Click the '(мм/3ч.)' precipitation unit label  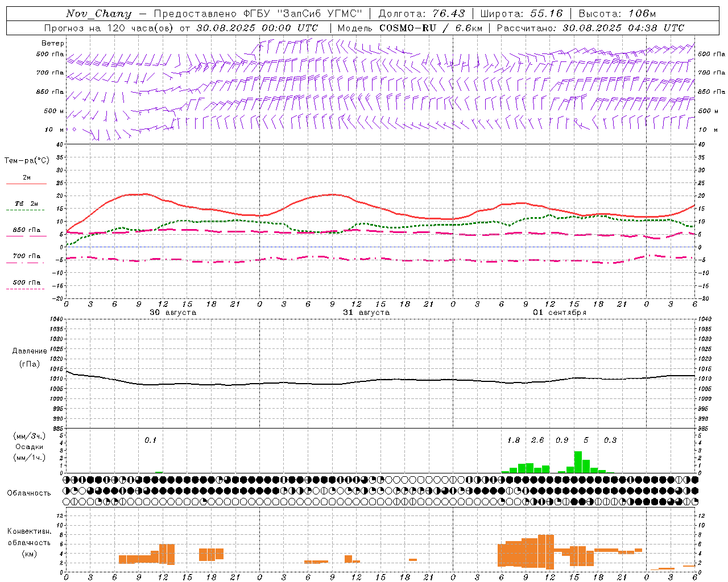(x=29, y=436)
